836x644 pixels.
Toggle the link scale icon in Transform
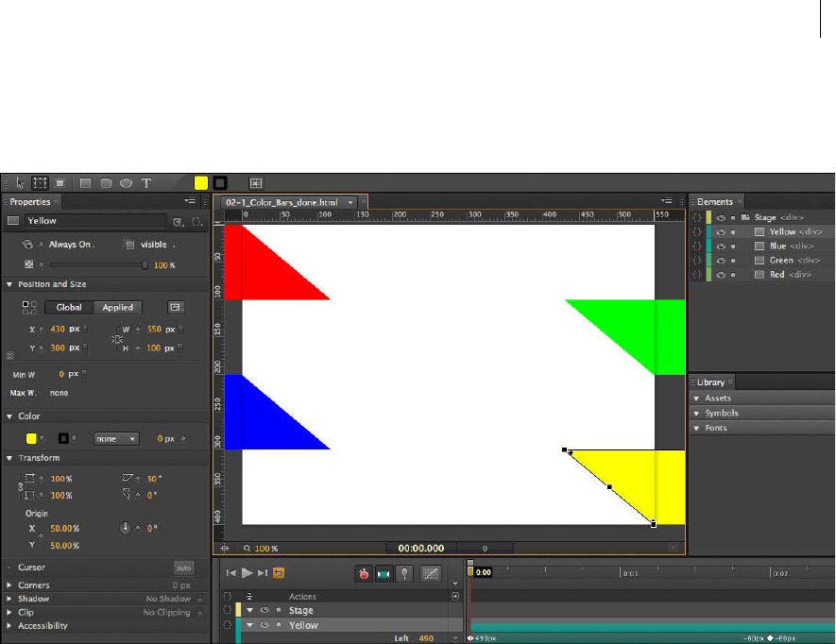(21, 486)
